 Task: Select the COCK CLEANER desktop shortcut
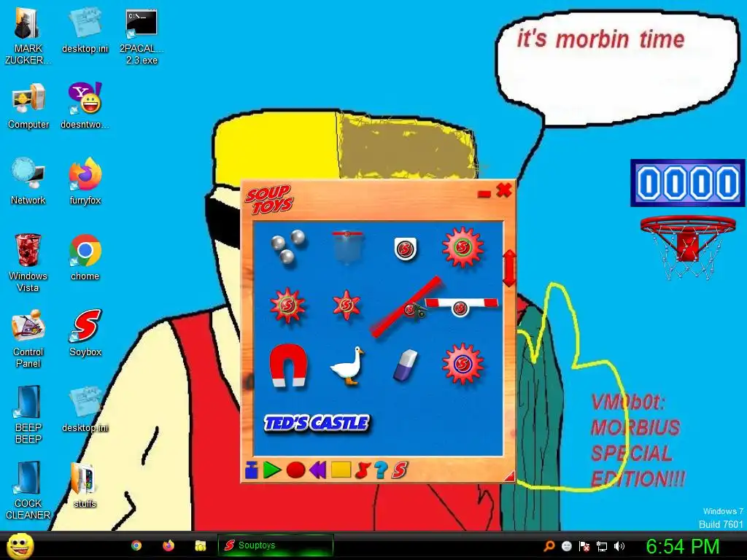point(28,491)
